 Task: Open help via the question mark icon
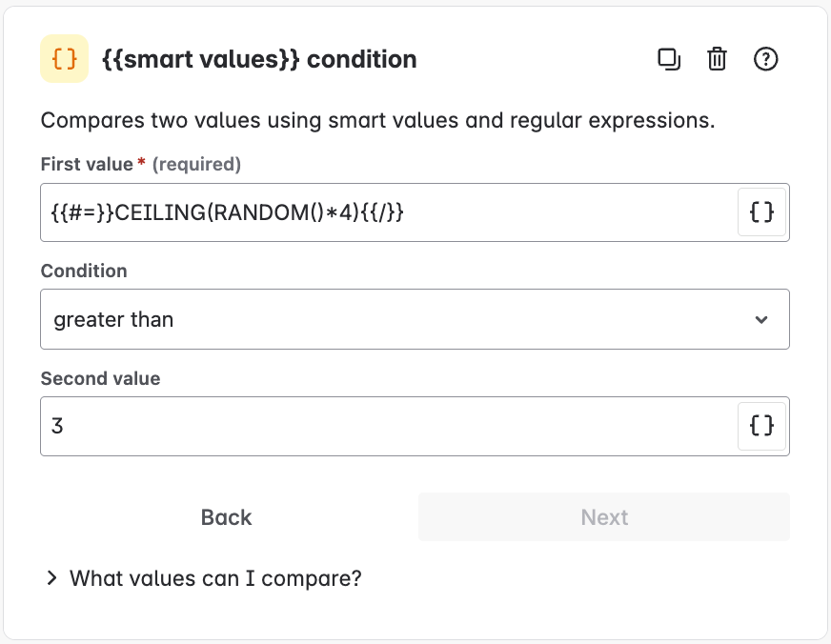tap(765, 59)
